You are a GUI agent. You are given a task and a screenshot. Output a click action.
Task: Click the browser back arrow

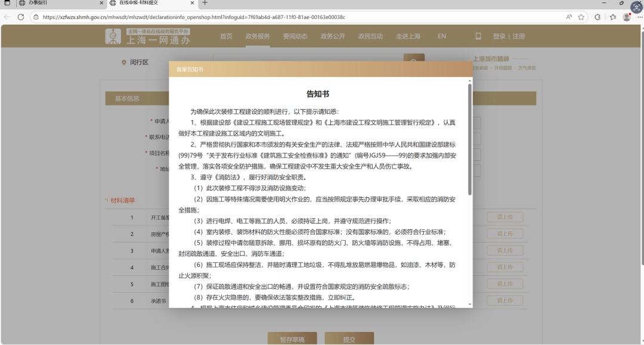click(x=7, y=17)
